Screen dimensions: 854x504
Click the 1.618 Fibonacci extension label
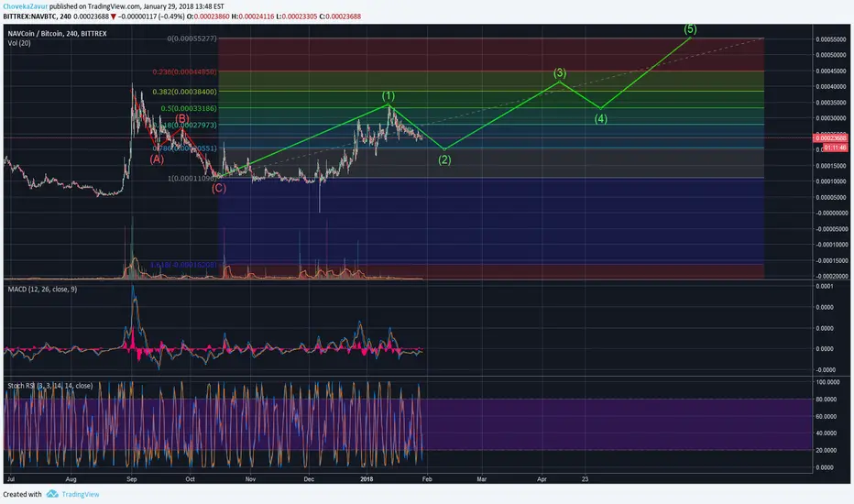183,265
